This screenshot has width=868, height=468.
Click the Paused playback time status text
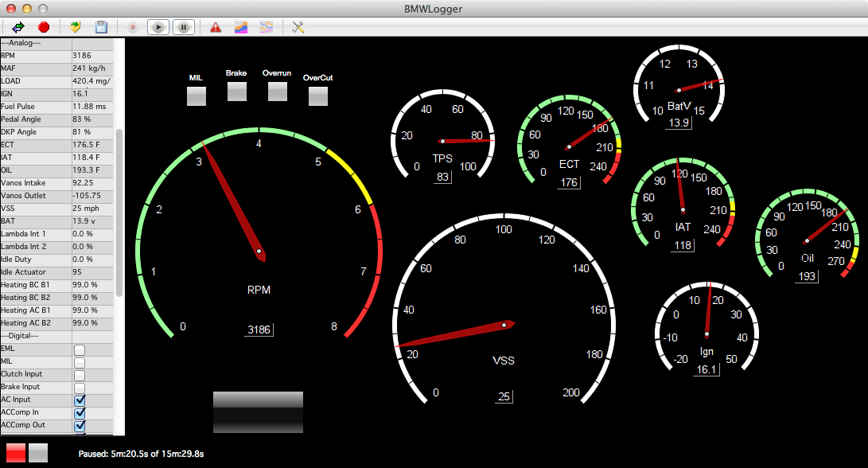pos(141,454)
